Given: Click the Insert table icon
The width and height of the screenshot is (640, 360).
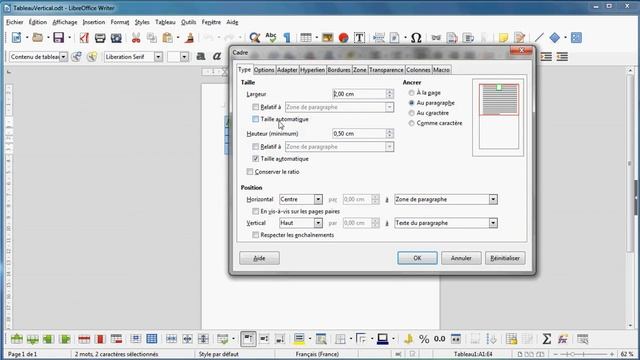Looking at the screenshot, I should tap(306, 38).
